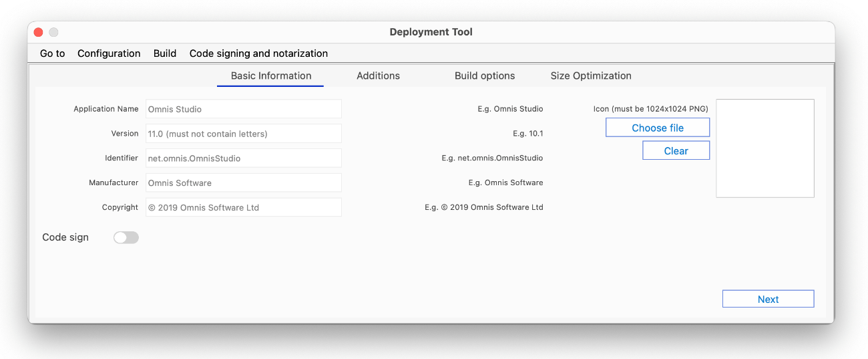Click the 'Identifier' label
This screenshot has height=359, width=868.
click(122, 158)
